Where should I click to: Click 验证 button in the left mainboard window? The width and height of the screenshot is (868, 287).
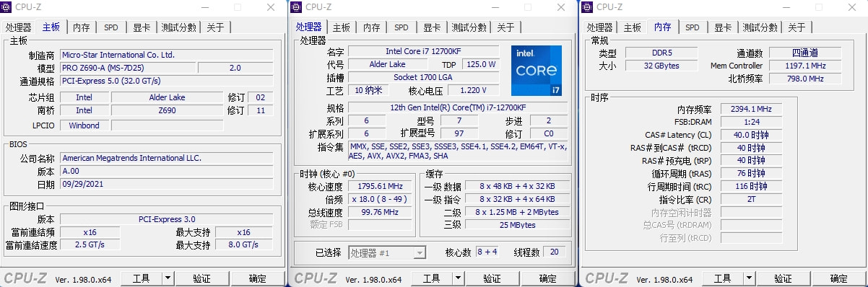click(201, 278)
